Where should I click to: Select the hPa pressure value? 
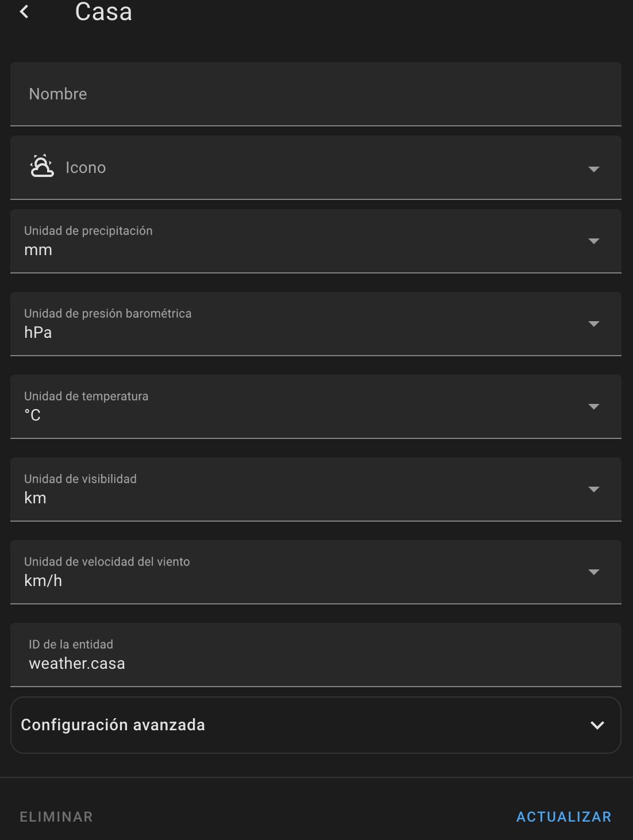pos(38,332)
